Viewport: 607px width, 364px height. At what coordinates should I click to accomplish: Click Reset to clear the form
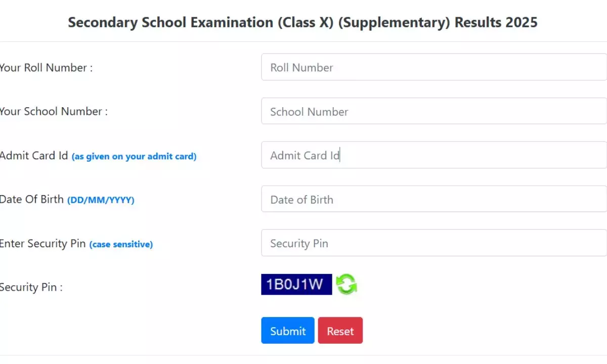pyautogui.click(x=340, y=330)
